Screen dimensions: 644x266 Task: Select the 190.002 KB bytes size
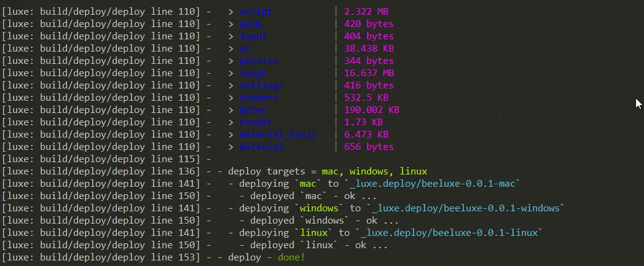372,110
